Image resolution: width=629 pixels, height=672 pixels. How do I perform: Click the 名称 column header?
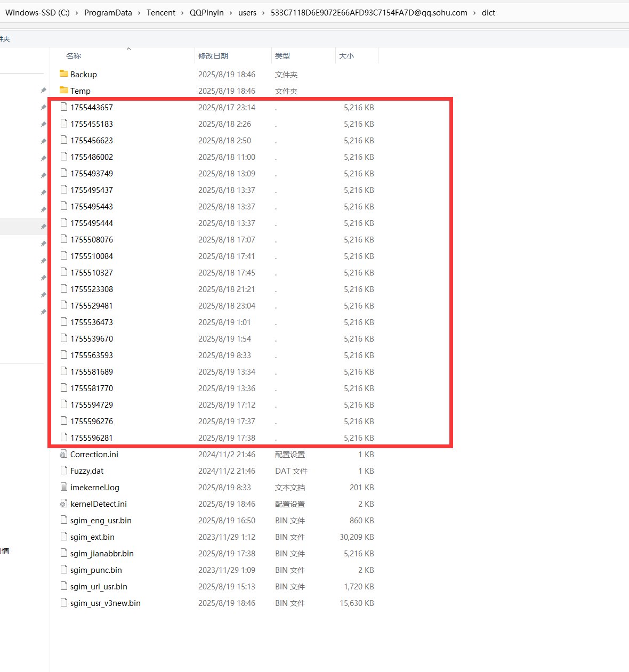click(x=74, y=56)
